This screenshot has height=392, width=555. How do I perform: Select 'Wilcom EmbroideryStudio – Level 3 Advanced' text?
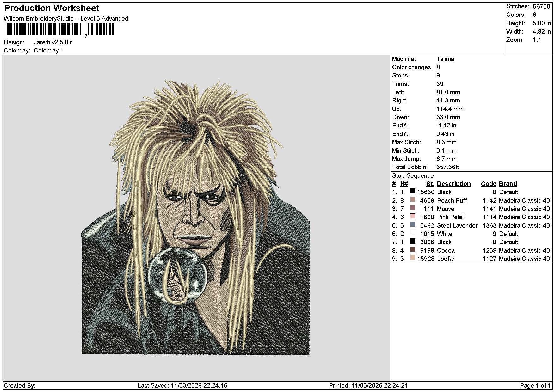pos(66,19)
